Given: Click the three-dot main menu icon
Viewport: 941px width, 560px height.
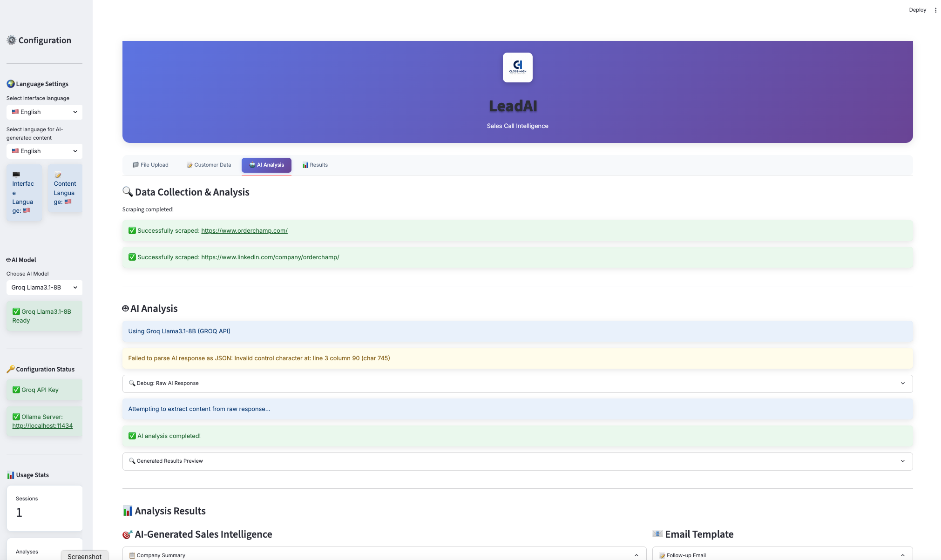Looking at the screenshot, I should point(935,10).
